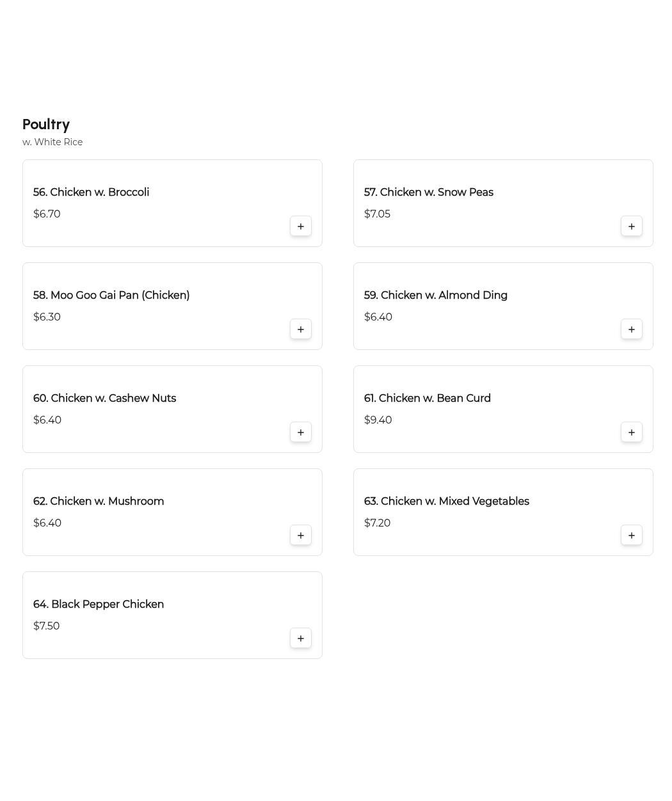Add Black Pepper Chicken to cart
The width and height of the screenshot is (672, 801).
click(x=301, y=638)
